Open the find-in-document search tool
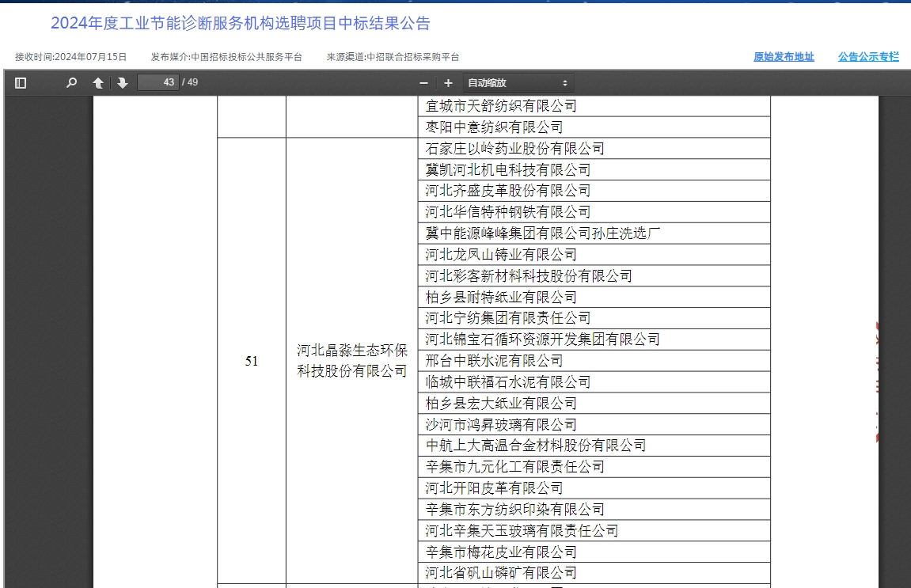The height and width of the screenshot is (588, 911). (x=71, y=83)
